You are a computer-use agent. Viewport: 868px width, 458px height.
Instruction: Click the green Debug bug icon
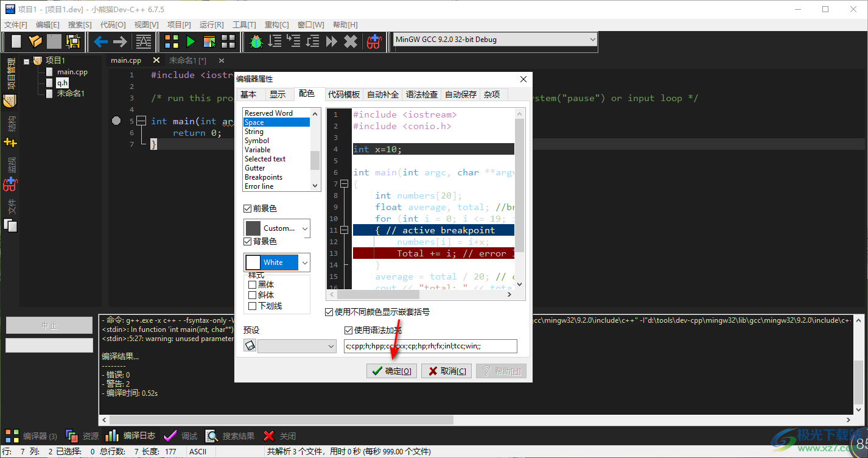click(256, 41)
